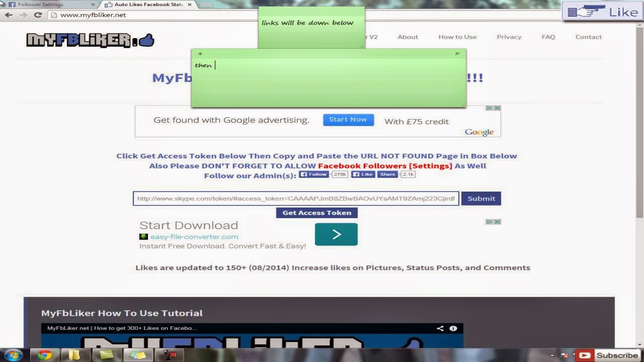
Task: Submit the access token
Action: [481, 199]
